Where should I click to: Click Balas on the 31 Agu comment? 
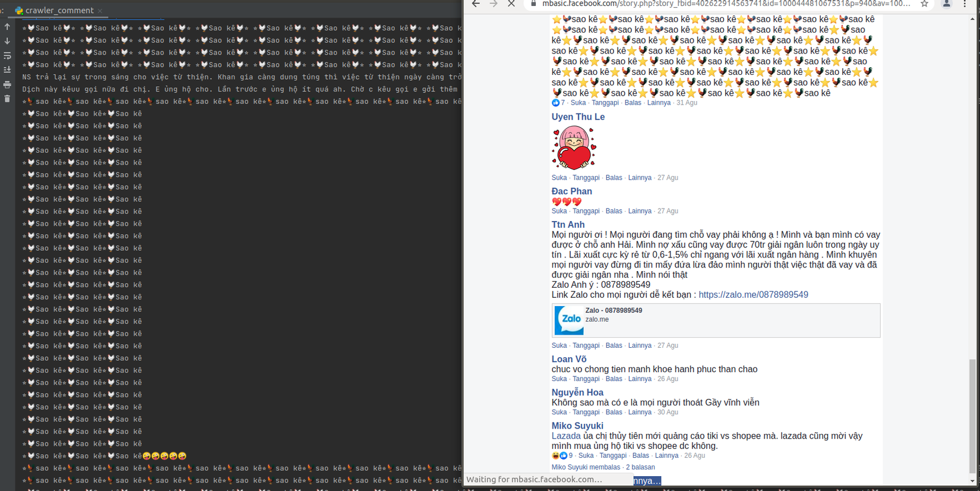tap(633, 103)
